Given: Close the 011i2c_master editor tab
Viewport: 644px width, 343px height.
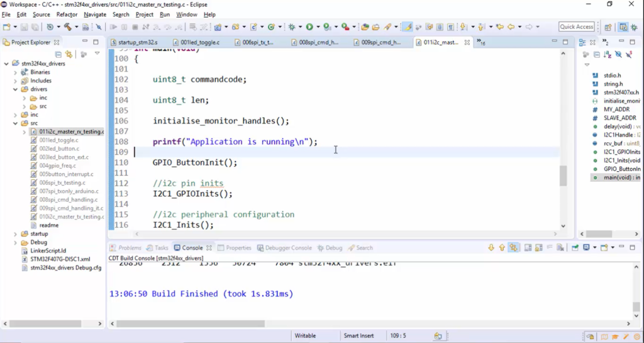Looking at the screenshot, I should click(x=467, y=42).
